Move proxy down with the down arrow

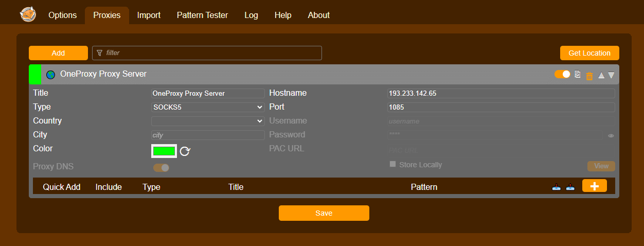click(x=611, y=75)
